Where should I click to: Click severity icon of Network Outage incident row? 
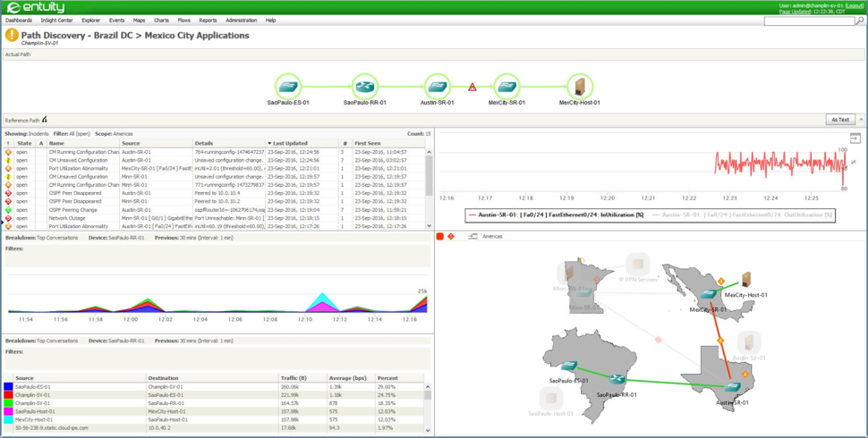coord(8,218)
